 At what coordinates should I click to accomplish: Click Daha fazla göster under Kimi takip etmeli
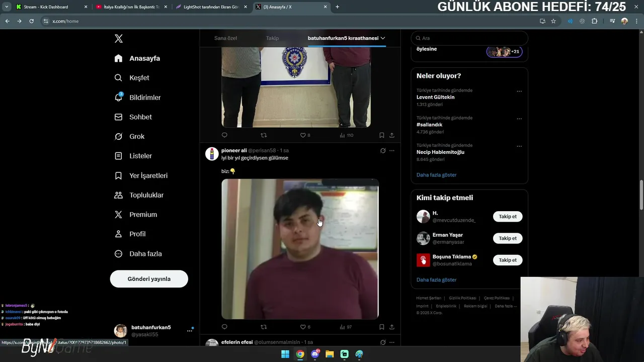coord(436,280)
